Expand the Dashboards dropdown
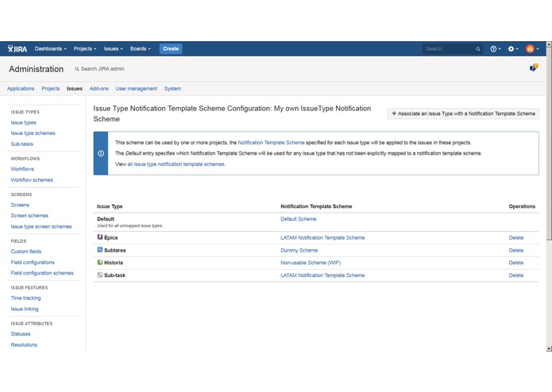Viewport: 552px width, 392px height. pyautogui.click(x=50, y=49)
